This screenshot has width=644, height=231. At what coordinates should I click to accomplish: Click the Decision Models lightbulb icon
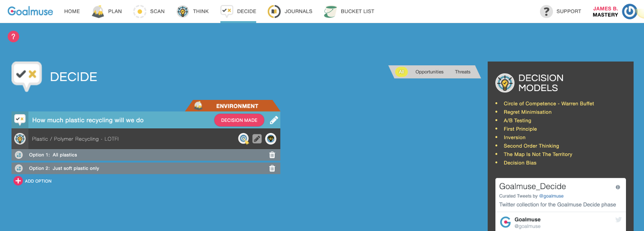click(x=505, y=83)
